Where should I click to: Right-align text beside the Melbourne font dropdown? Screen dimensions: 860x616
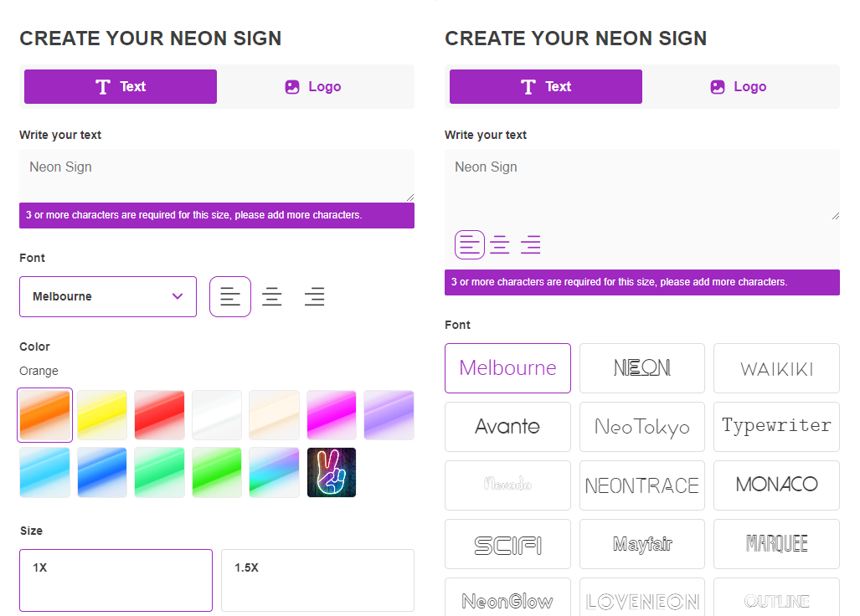coord(315,297)
